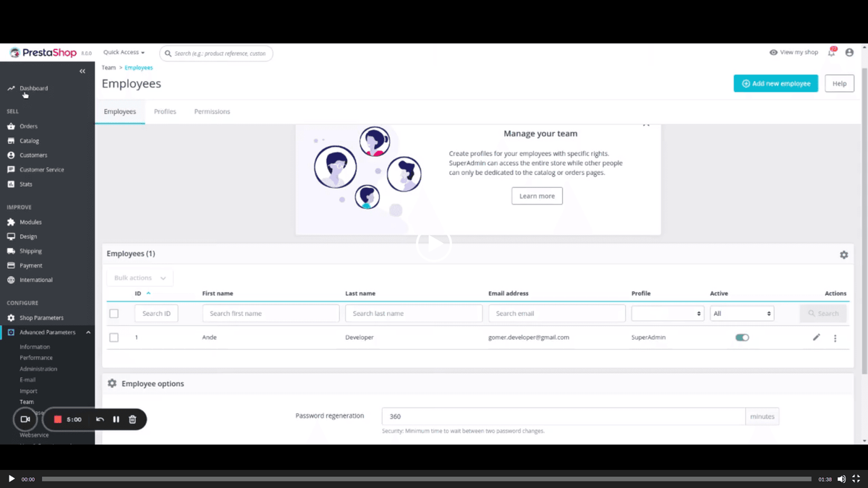Select the header checkbox to select all employees
This screenshot has height=488, width=868.
coord(114,313)
